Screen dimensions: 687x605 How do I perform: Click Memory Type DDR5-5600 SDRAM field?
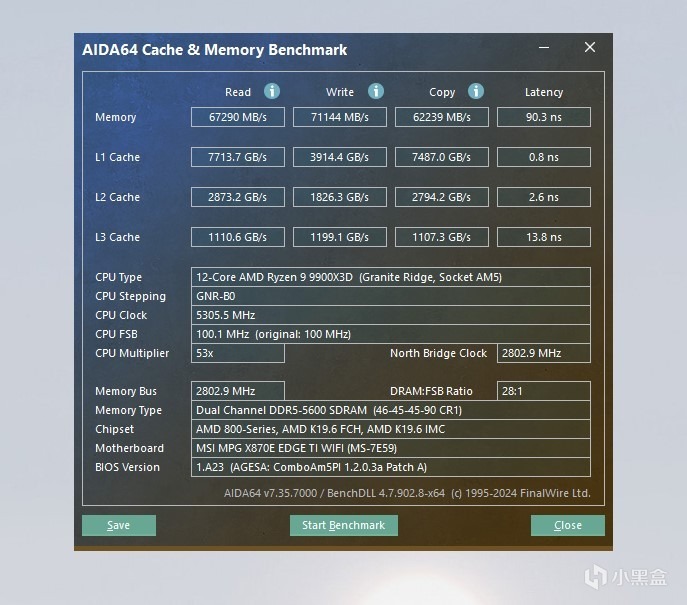[x=391, y=410]
